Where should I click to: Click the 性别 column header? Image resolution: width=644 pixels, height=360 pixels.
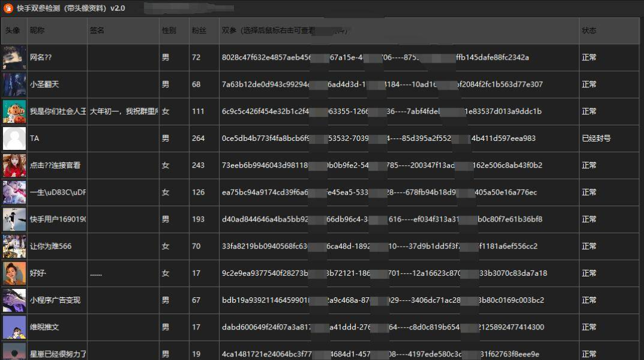click(x=169, y=30)
